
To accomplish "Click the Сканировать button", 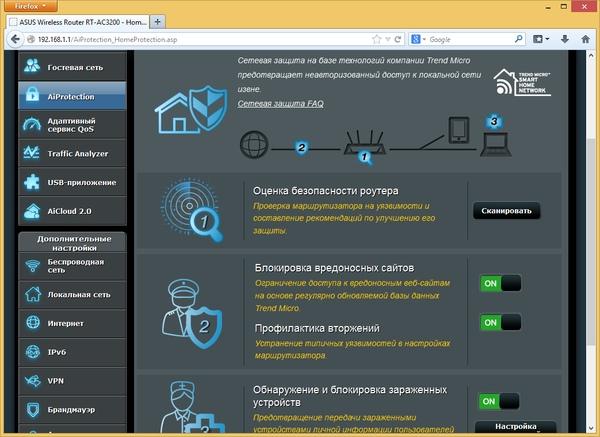I will (x=506, y=211).
